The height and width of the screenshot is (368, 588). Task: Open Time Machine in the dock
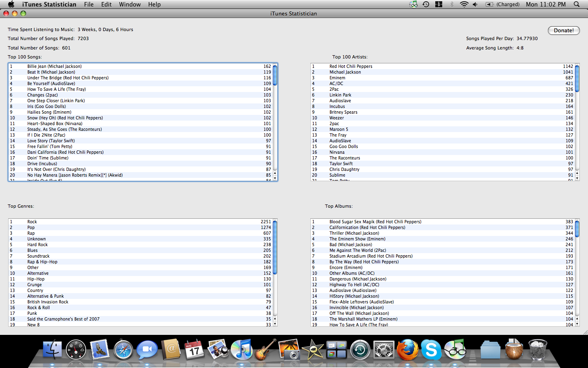click(360, 350)
